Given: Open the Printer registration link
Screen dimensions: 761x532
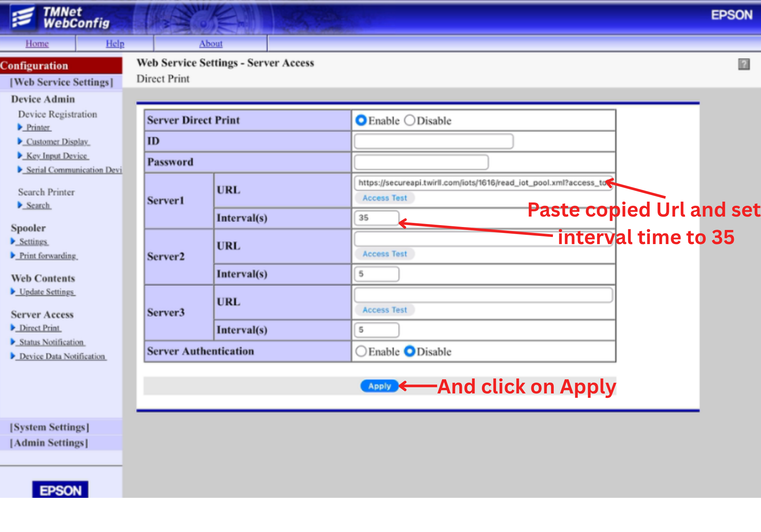Looking at the screenshot, I should point(38,127).
